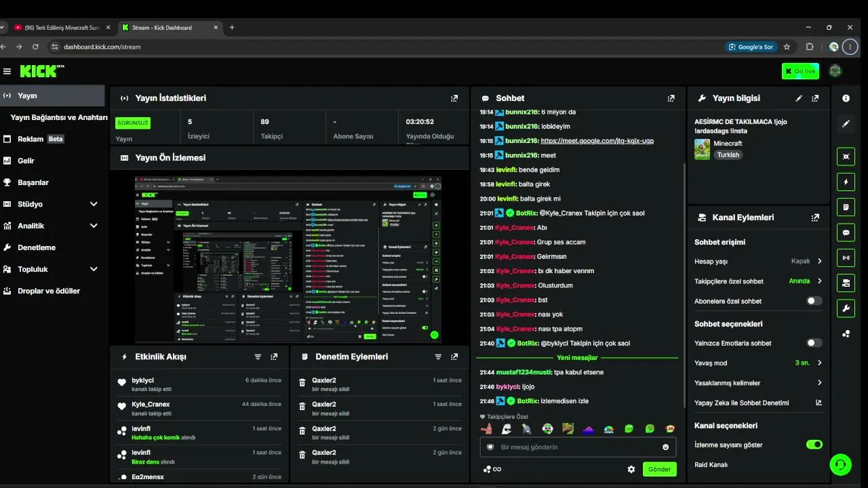Viewport: 868px width, 488px height.
Task: Pop out the Yayın bilgisi panel
Action: (x=815, y=98)
